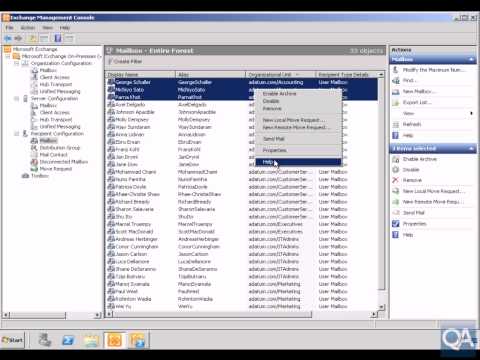This screenshot has height=360, width=480.
Task: Choose Disable in the context menu
Action: click(x=298, y=101)
